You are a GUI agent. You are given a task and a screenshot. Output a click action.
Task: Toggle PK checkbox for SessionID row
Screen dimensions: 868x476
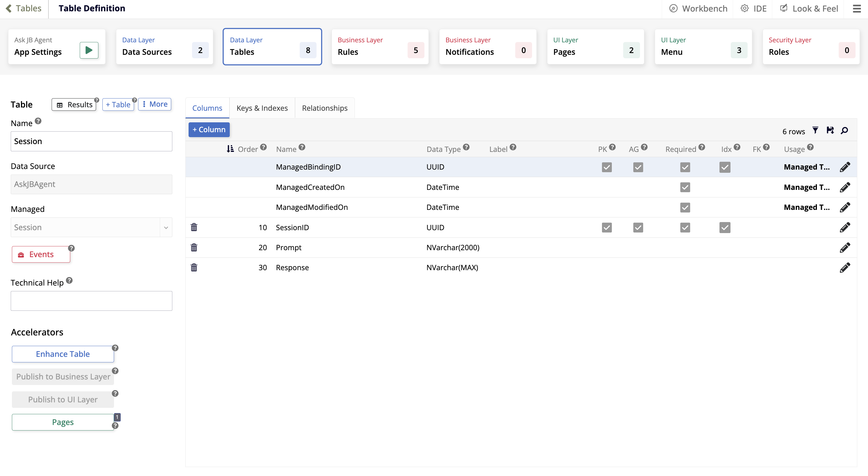(607, 228)
